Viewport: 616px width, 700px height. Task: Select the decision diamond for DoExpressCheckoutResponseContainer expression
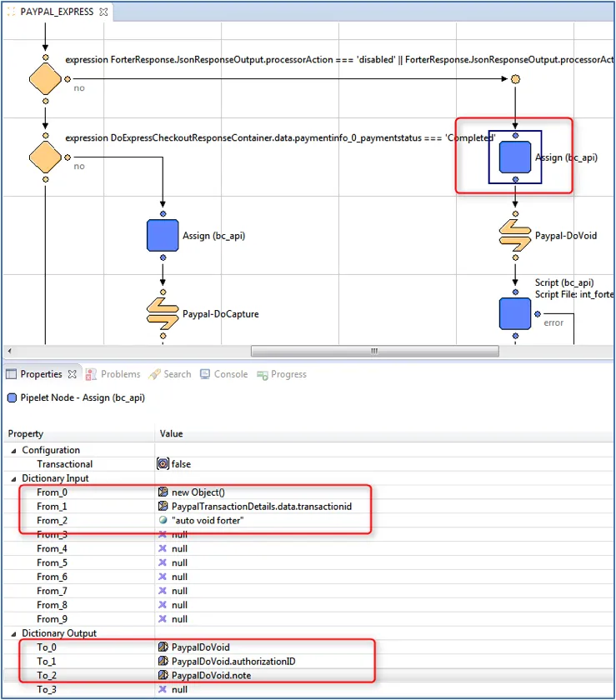click(45, 157)
